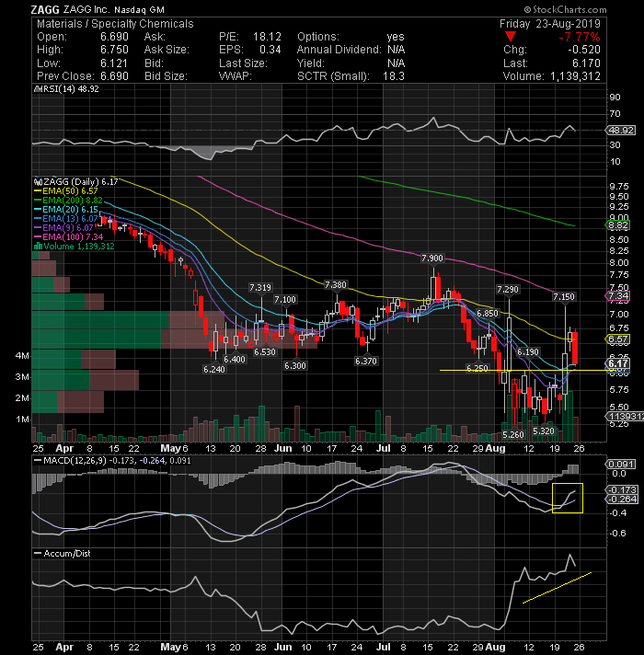
Task: Click the 48.92 RSI tag on right axis
Action: point(621,131)
